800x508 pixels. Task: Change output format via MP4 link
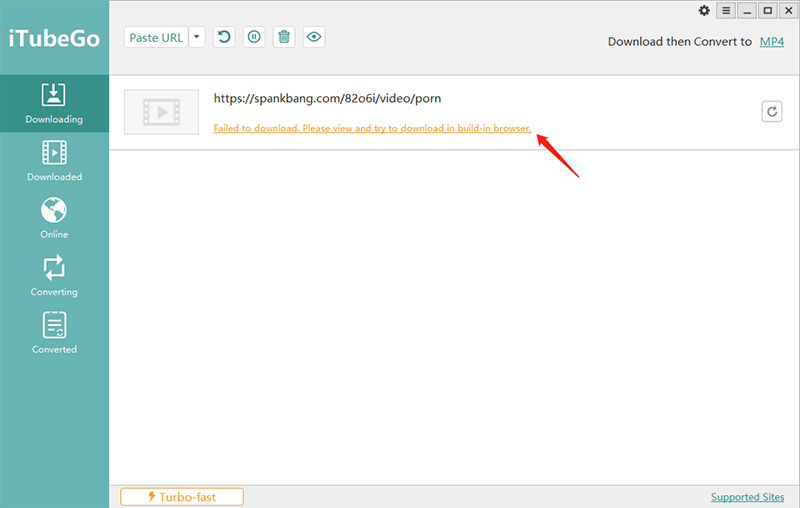771,42
